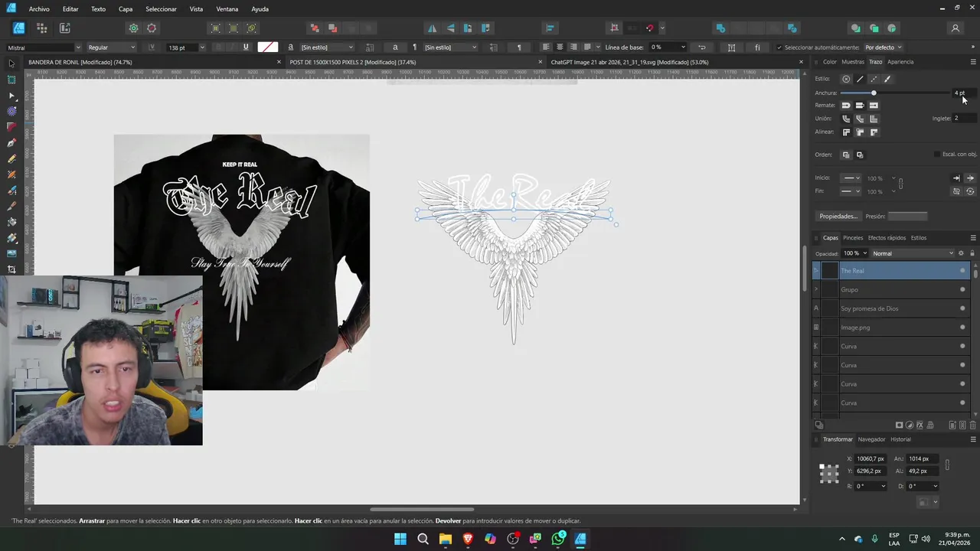This screenshot has width=980, height=551.
Task: Click the Presión pressure curve box
Action: 907,217
